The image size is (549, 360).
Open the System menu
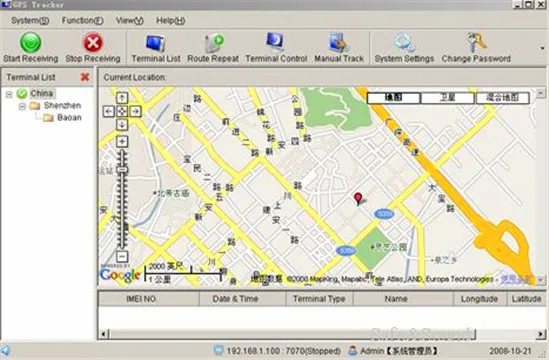pos(30,21)
